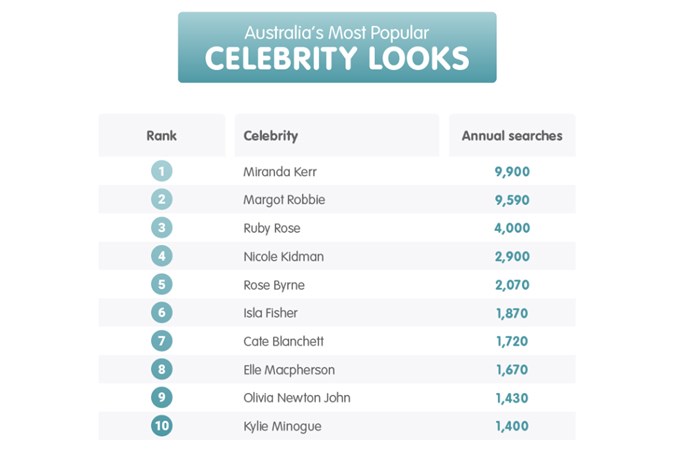675x450 pixels.
Task: Select the rank 5 number badge
Action: 161,284
